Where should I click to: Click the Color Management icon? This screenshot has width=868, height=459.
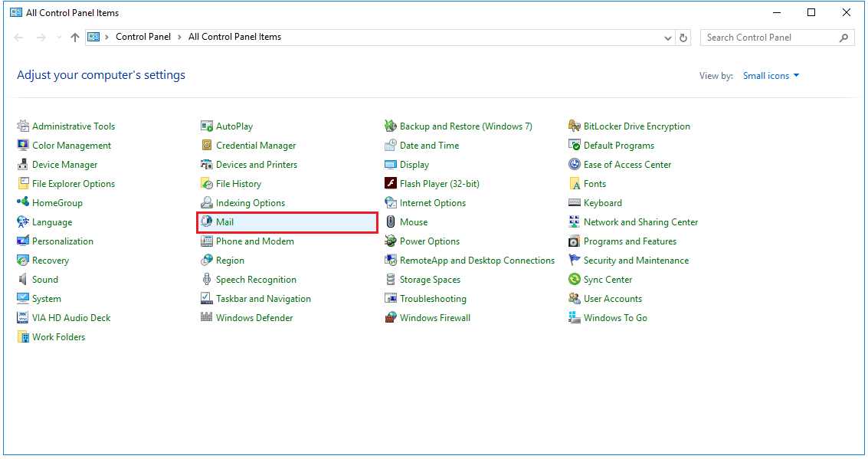23,146
